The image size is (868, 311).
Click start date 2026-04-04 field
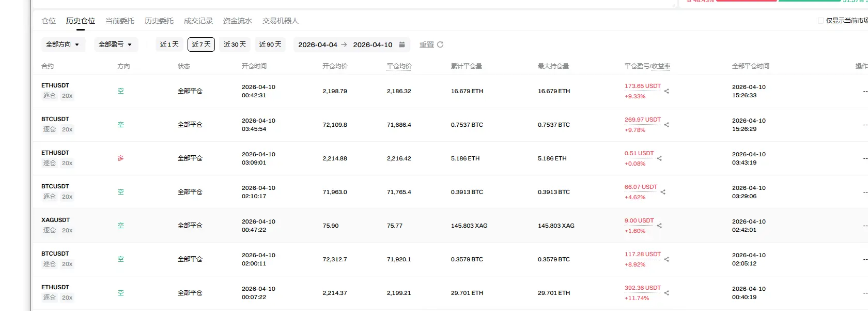pos(318,45)
